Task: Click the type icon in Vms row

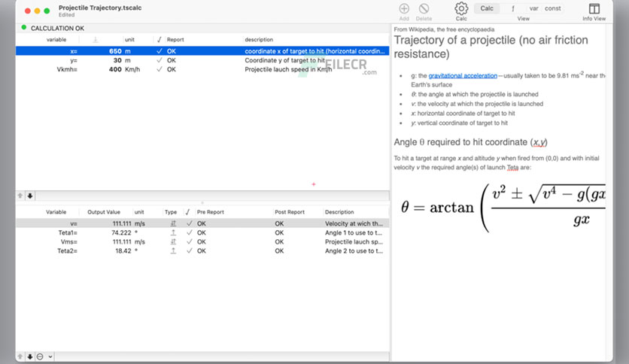Action: coord(173,241)
